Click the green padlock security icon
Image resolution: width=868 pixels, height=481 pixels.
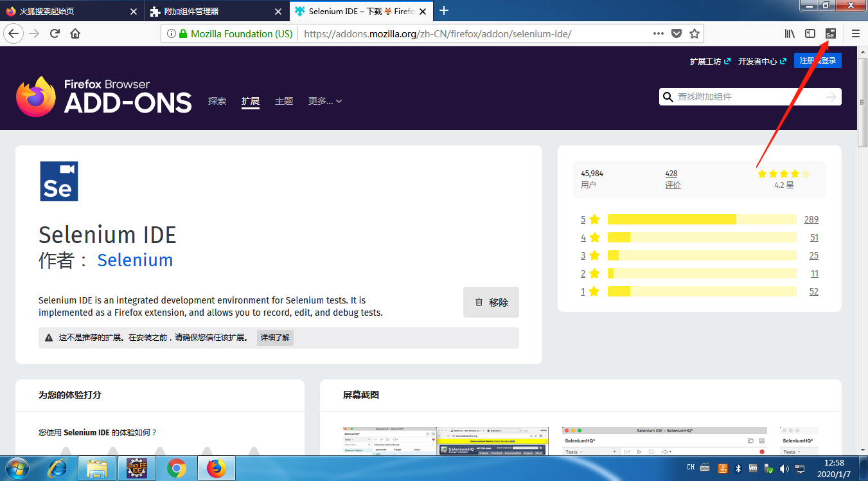pyautogui.click(x=183, y=33)
